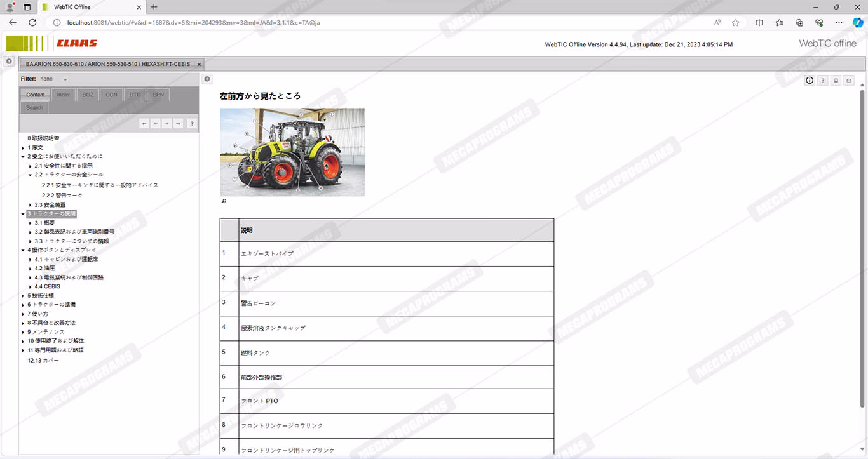Collapse the left navigation panel arrow
Image resolution: width=868 pixels, height=459 pixels.
click(207, 79)
